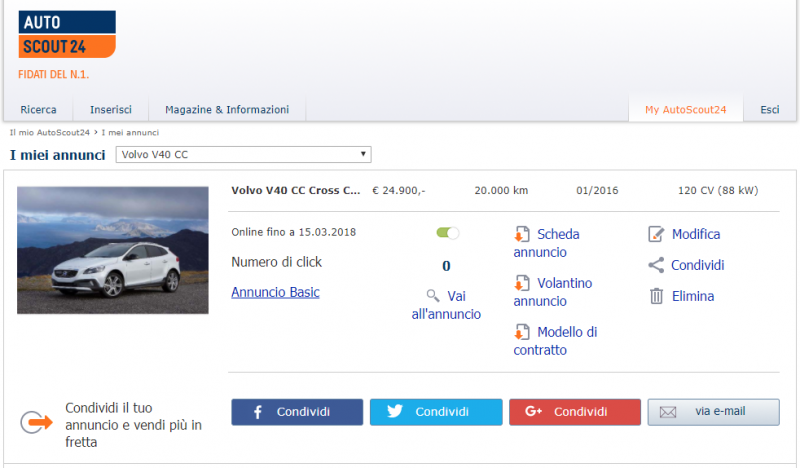800x468 pixels.
Task: Click the Modifica link text
Action: [x=696, y=234]
